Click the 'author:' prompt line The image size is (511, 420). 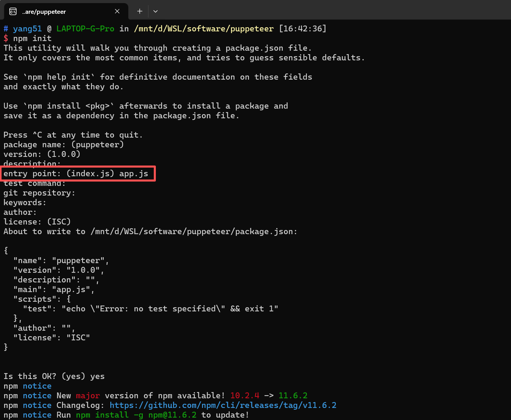click(20, 212)
